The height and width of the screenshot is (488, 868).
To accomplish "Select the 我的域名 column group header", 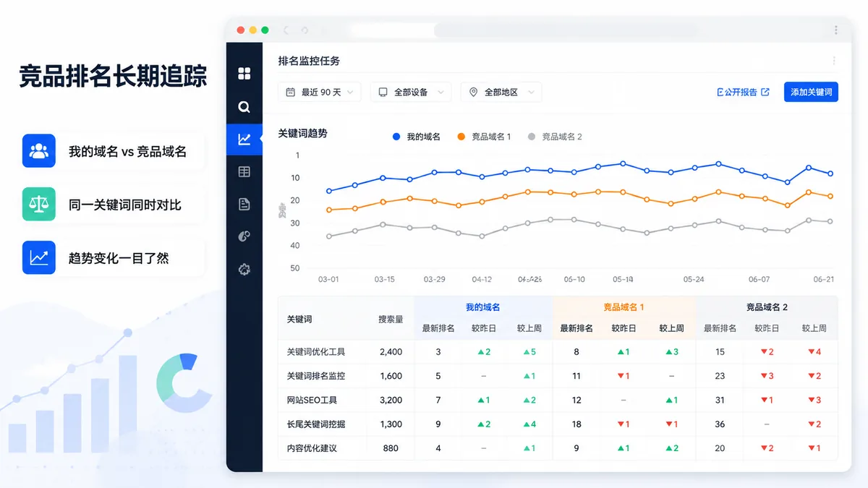I will point(482,307).
